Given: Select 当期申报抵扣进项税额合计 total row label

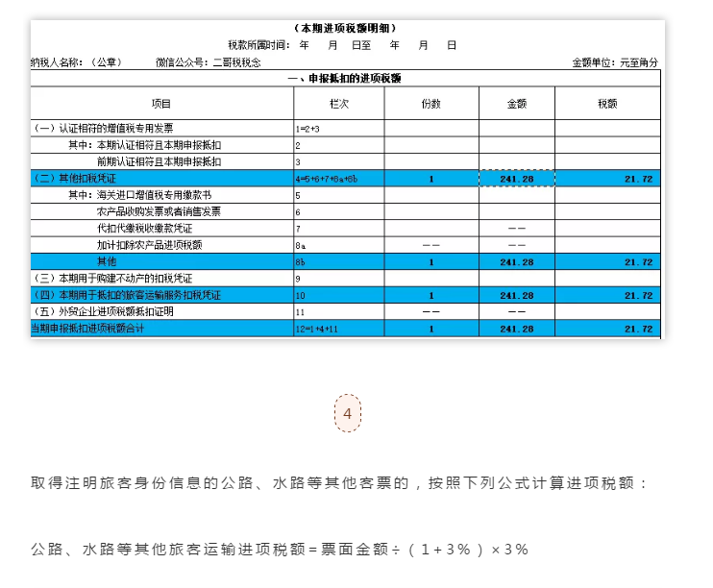Looking at the screenshot, I should 87,329.
